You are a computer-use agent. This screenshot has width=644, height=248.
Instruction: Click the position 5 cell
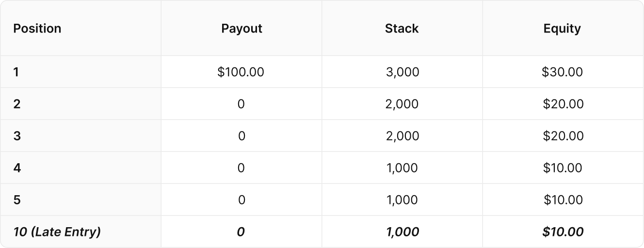tap(17, 200)
